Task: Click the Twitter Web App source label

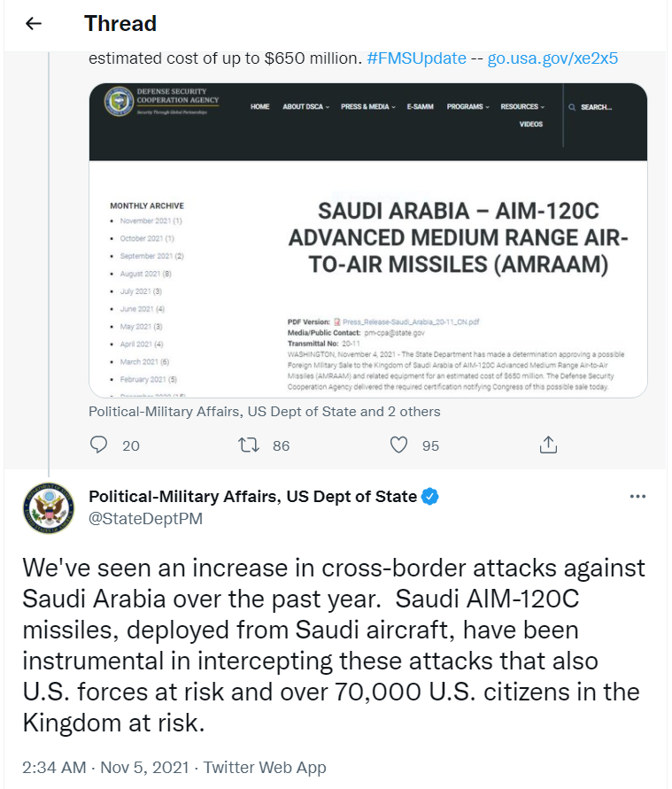Action: tap(264, 768)
